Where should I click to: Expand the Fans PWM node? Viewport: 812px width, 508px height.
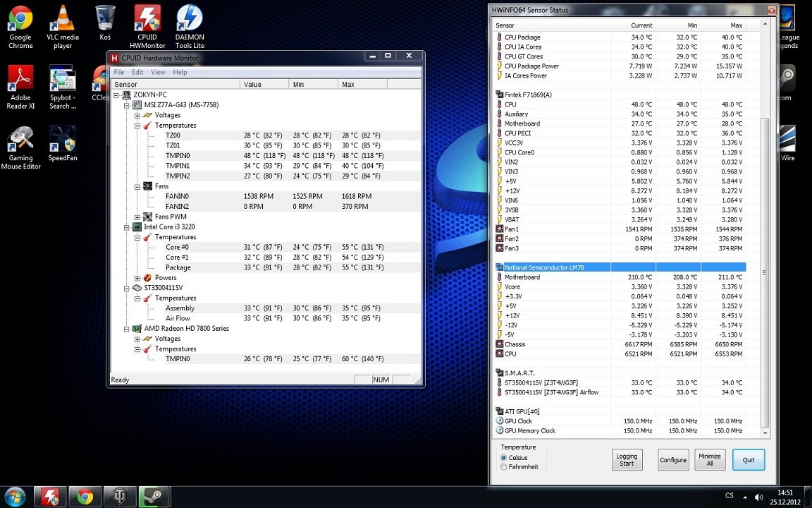[x=137, y=217]
